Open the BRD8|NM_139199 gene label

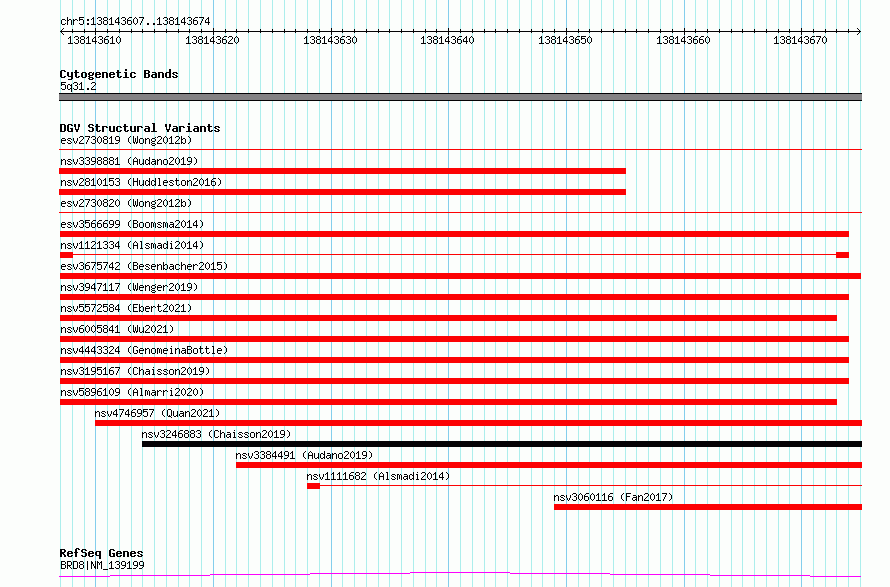tap(102, 565)
